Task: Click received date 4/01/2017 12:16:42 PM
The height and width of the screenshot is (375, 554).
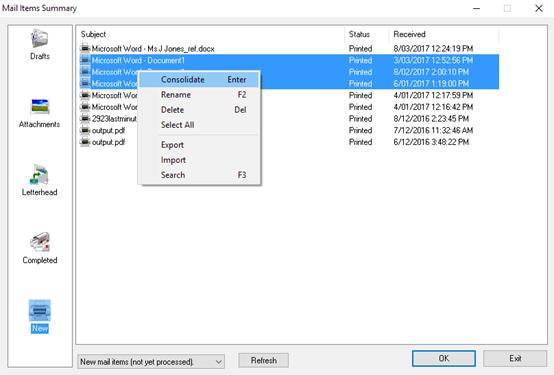Action: 433,107
